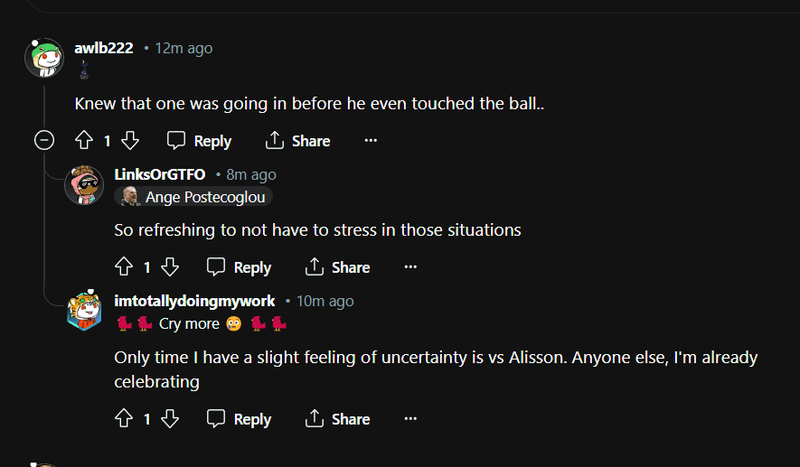Screen dimensions: 800x467
Task: Downvote imtotallydoingmywork's comment
Action: (x=170, y=419)
